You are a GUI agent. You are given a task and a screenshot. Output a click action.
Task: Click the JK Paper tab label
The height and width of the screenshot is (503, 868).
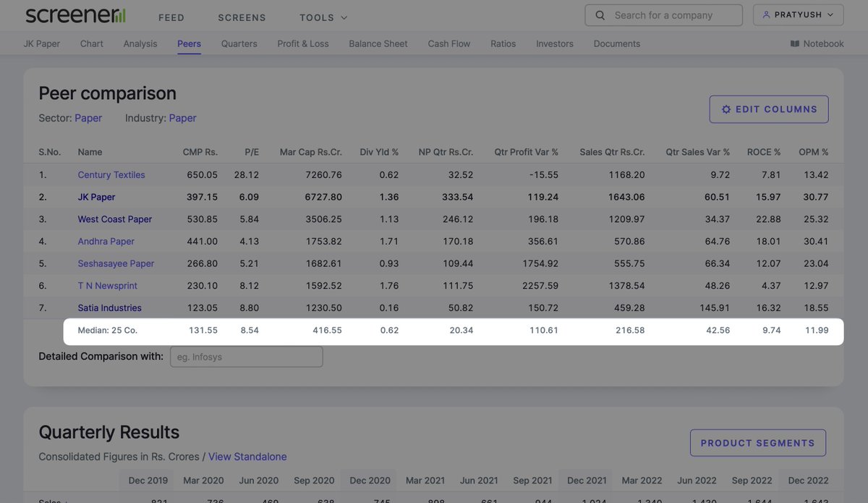point(42,43)
